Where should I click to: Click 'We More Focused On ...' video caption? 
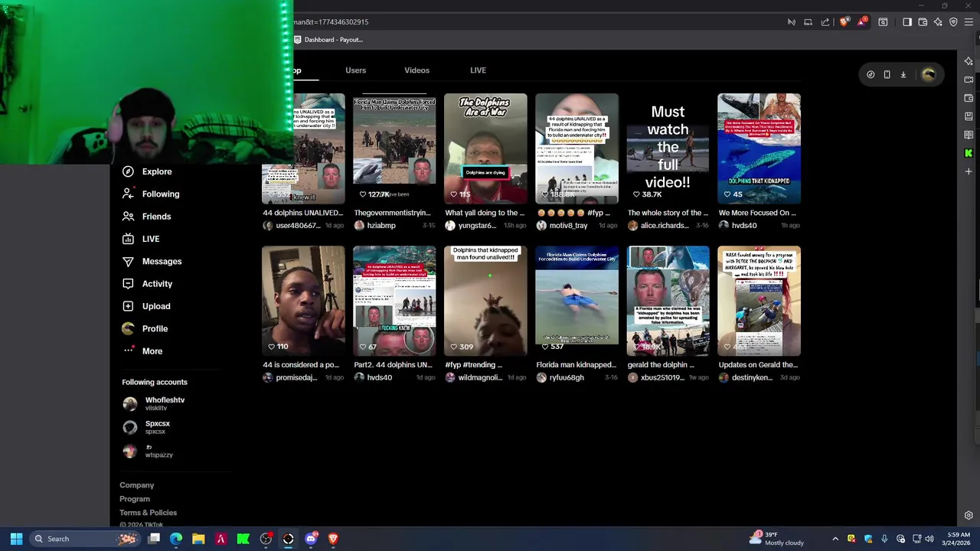coord(757,213)
